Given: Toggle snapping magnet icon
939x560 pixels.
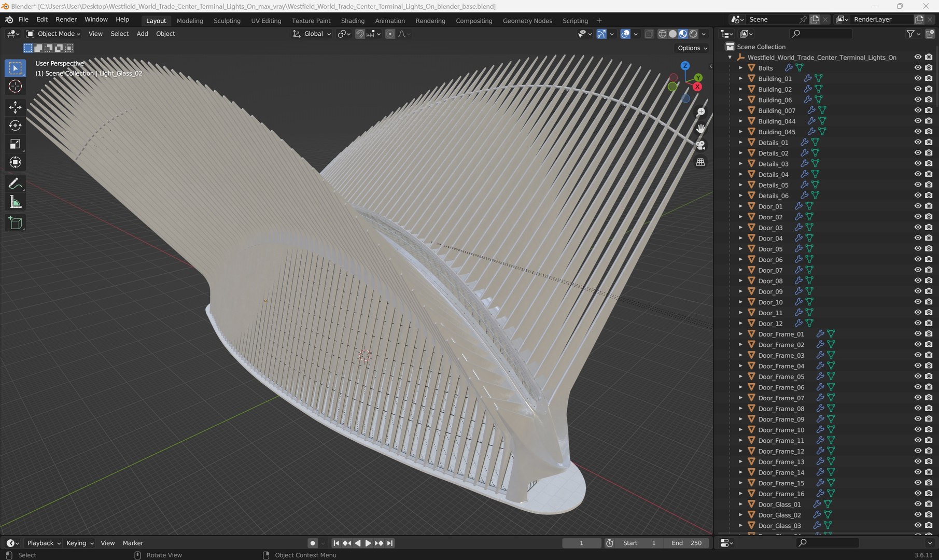Looking at the screenshot, I should click(360, 34).
